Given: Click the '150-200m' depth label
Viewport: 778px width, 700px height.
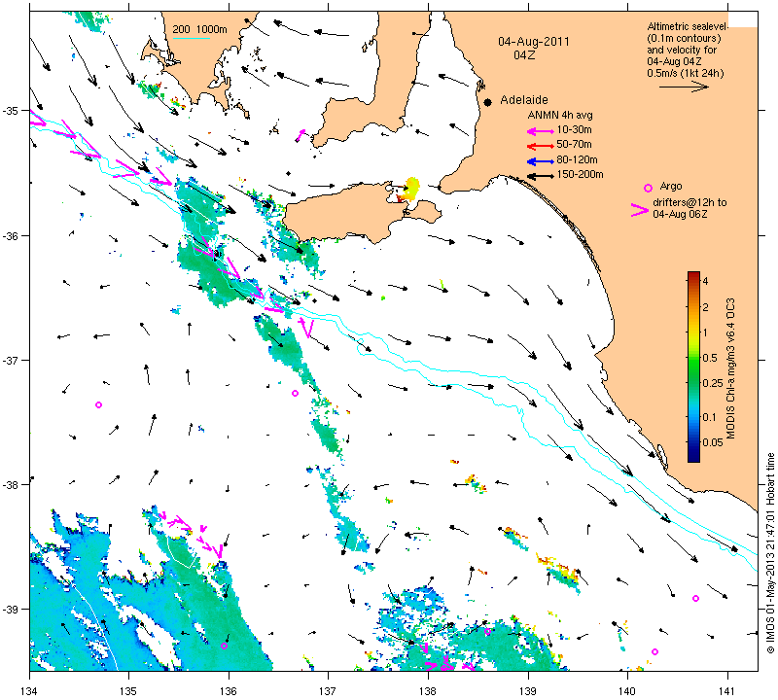Looking at the screenshot, I should 580,174.
